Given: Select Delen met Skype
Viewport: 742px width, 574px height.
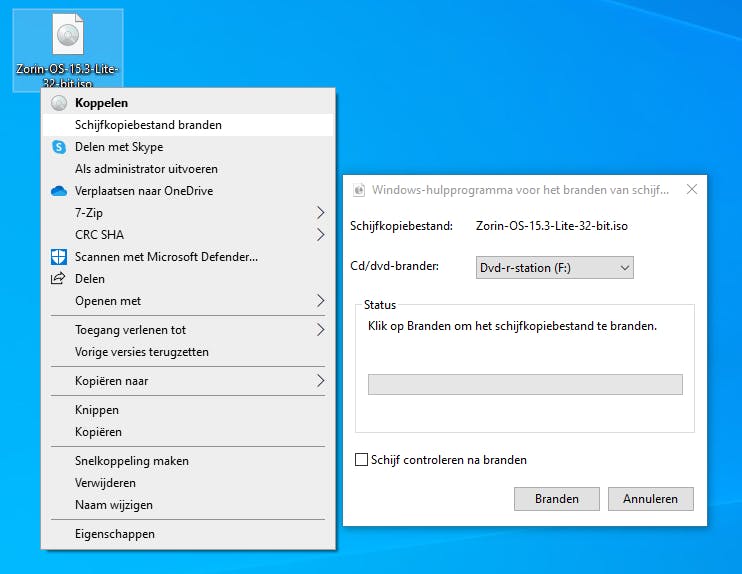Looking at the screenshot, I should coord(188,147).
